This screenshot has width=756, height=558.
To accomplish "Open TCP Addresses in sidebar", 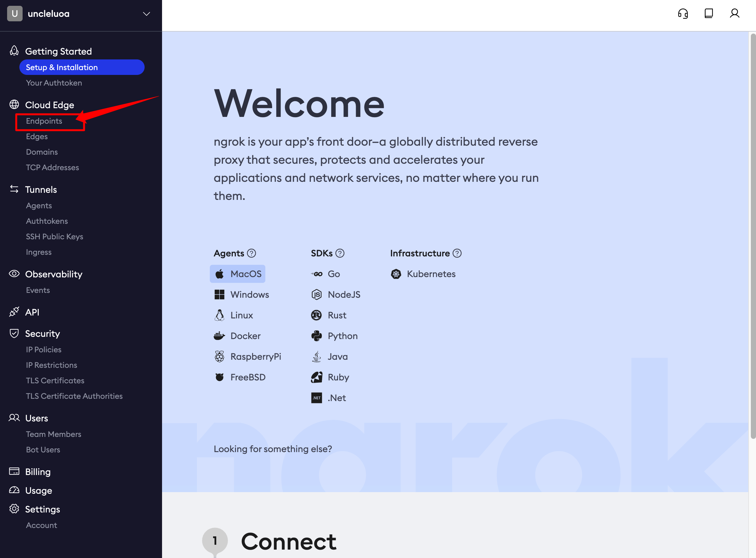I will (x=52, y=168).
